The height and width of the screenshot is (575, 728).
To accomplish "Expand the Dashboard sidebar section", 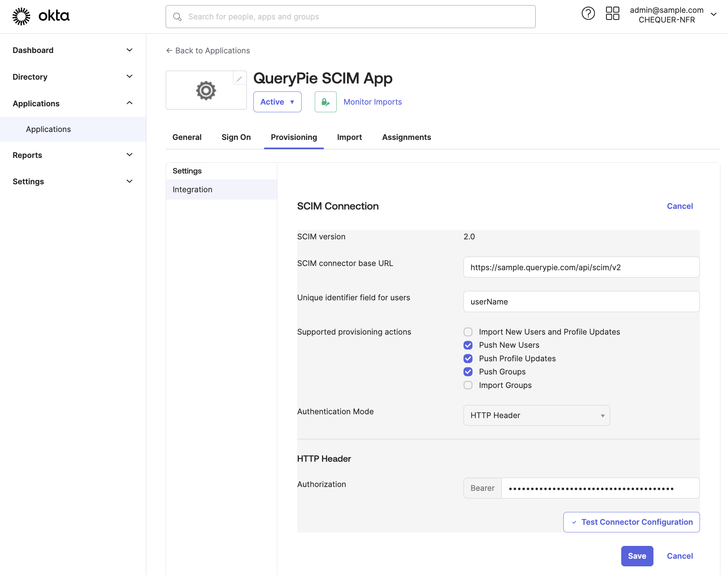I will [73, 50].
